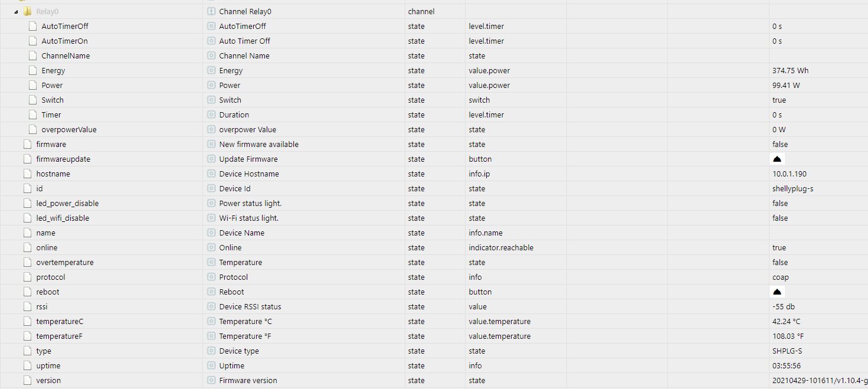
Task: Select the overpowerValue tree item
Action: click(69, 130)
